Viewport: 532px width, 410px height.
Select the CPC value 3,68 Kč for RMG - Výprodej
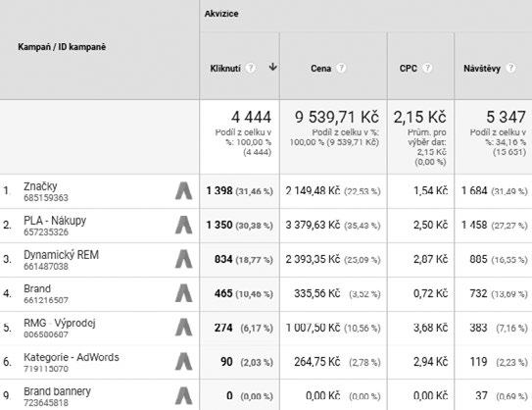click(x=430, y=328)
